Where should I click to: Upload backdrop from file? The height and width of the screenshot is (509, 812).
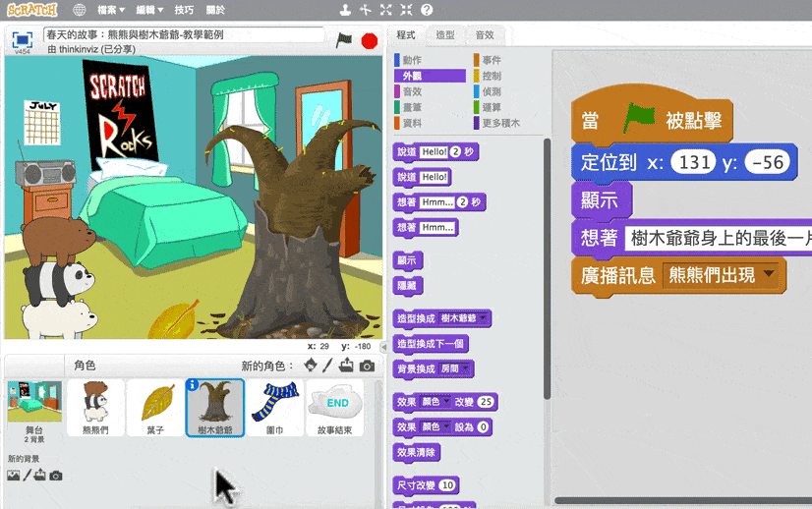(40, 475)
